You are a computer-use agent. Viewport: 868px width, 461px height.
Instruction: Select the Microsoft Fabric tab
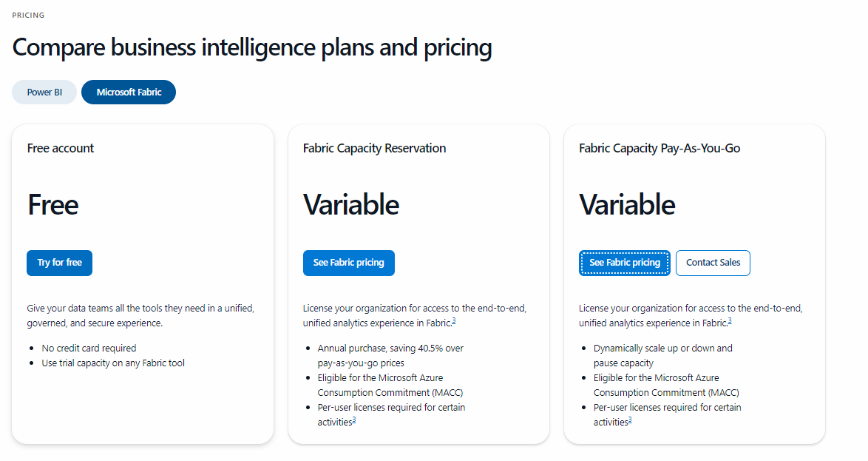tap(129, 92)
